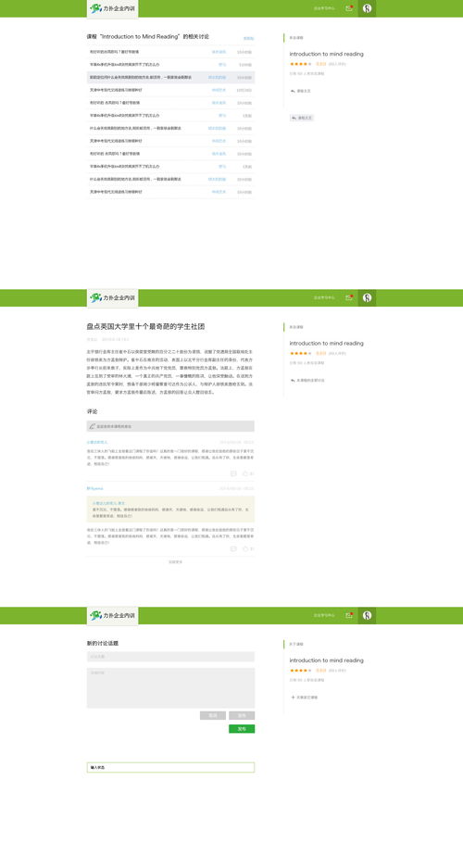Click the load more link below the comments

tap(175, 561)
